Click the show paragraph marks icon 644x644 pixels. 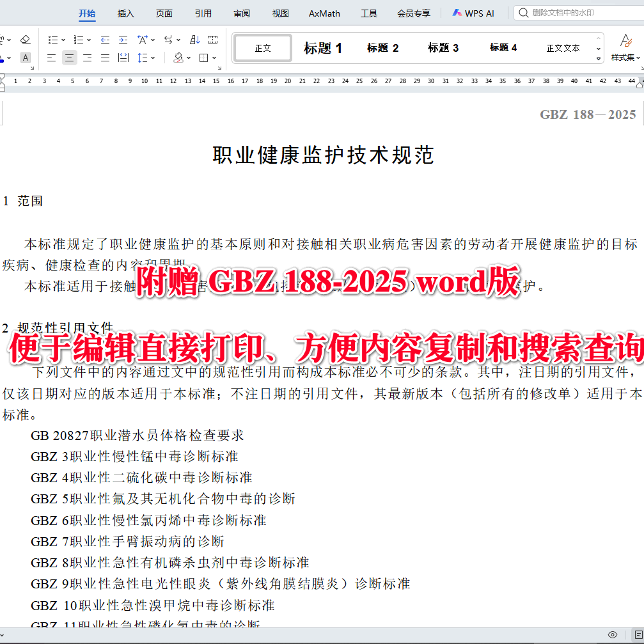pos(212,39)
